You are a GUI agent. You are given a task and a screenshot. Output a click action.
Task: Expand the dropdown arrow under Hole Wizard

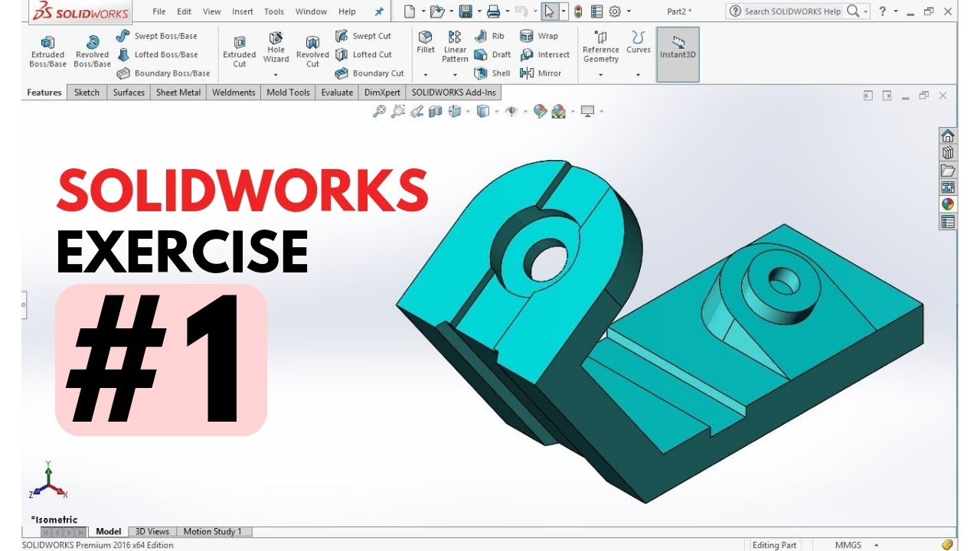pyautogui.click(x=276, y=75)
